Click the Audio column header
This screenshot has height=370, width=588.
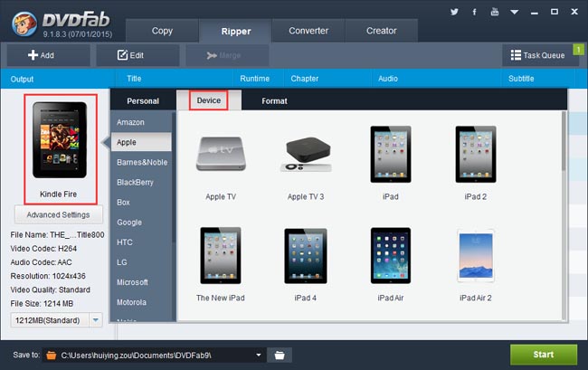[388, 79]
